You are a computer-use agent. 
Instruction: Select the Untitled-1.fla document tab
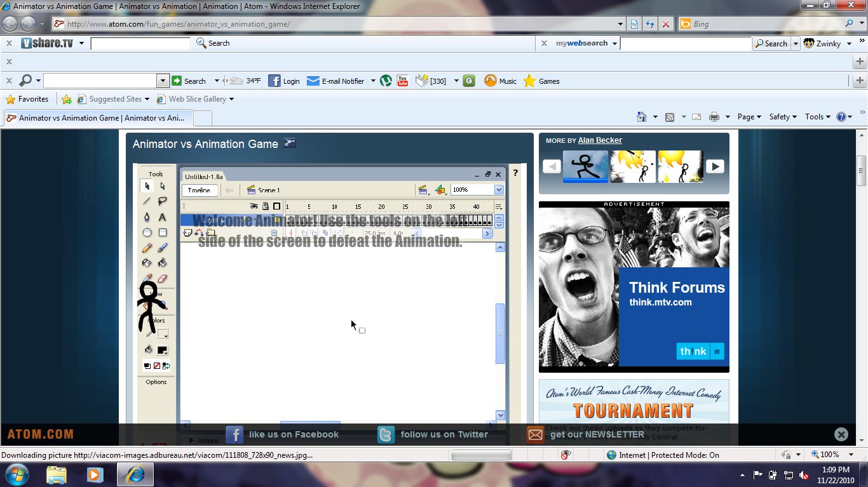pos(204,177)
